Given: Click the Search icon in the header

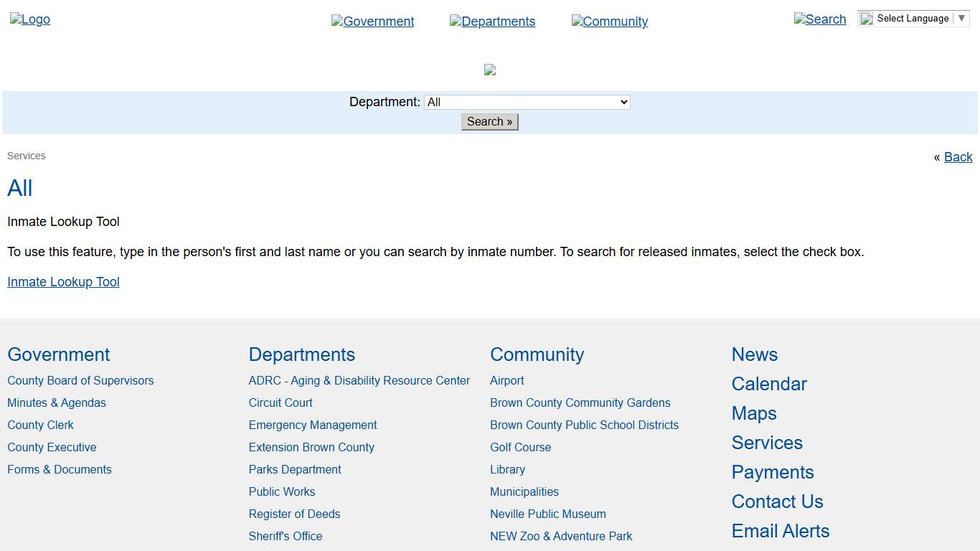Looking at the screenshot, I should tap(820, 19).
